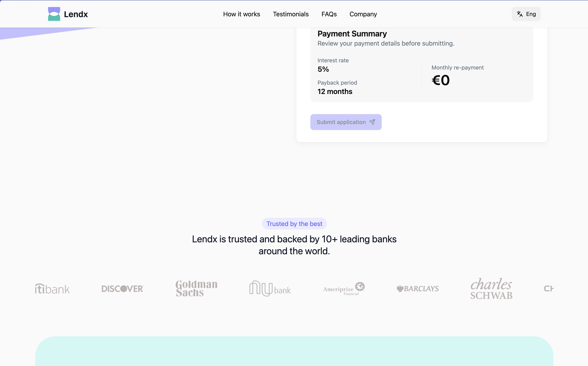This screenshot has width=588, height=366.
Task: Click the Goldman Sachs logo
Action: [196, 289]
